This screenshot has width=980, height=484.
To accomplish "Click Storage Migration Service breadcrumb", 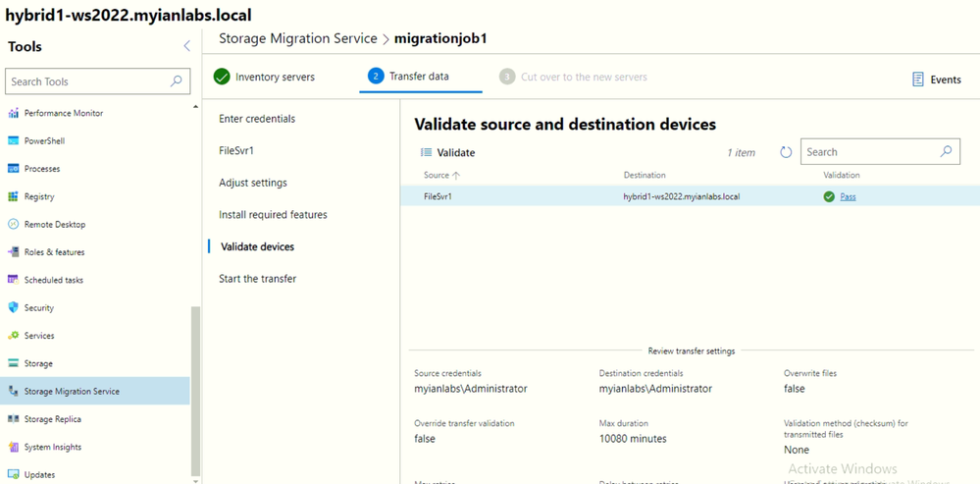I will tap(298, 38).
